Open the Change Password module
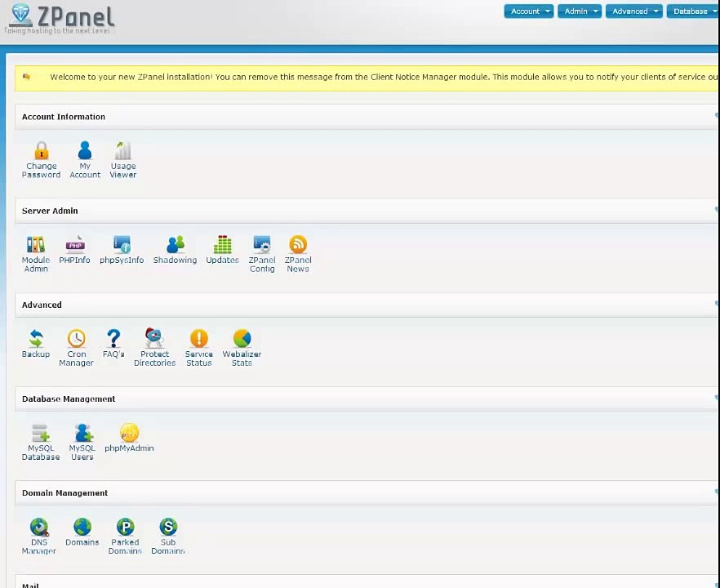This screenshot has height=588, width=720. (x=42, y=160)
